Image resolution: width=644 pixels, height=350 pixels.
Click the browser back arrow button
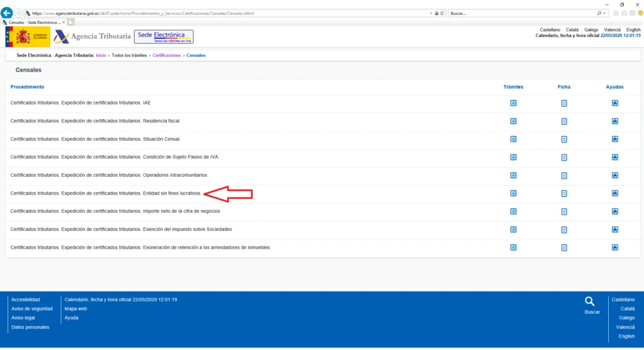pos(8,13)
